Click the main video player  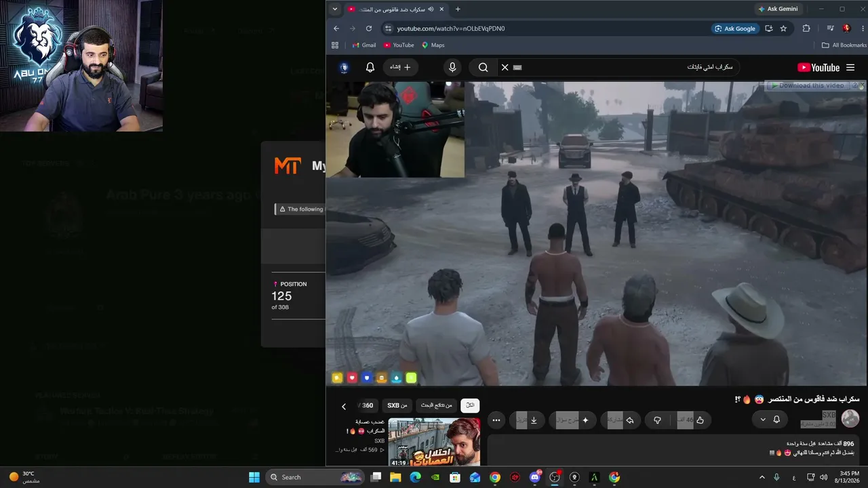click(596, 233)
